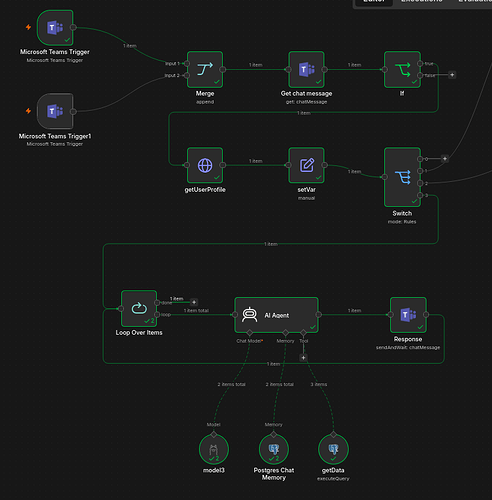Click the model3 Model diamond connector
The width and height of the screenshot is (492, 500).
(x=214, y=434)
